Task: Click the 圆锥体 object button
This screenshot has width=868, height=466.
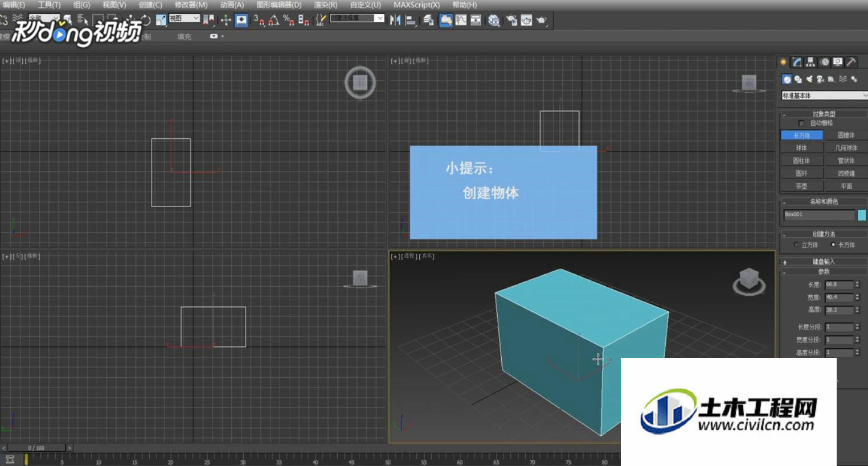Action: (x=846, y=135)
